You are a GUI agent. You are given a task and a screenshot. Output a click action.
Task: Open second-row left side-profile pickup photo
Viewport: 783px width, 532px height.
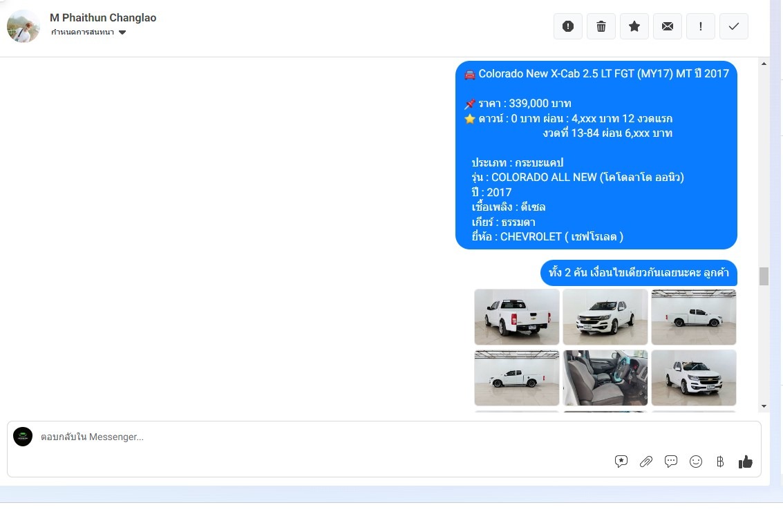click(517, 378)
